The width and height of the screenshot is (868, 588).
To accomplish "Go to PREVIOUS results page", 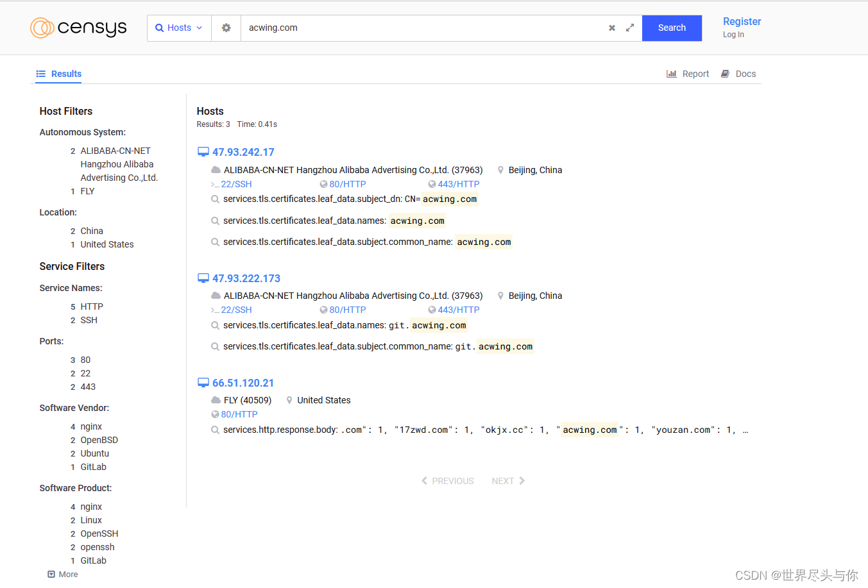I will tap(448, 481).
